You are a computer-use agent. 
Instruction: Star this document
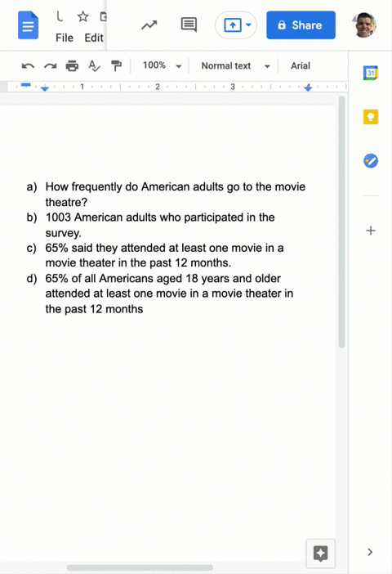point(83,16)
